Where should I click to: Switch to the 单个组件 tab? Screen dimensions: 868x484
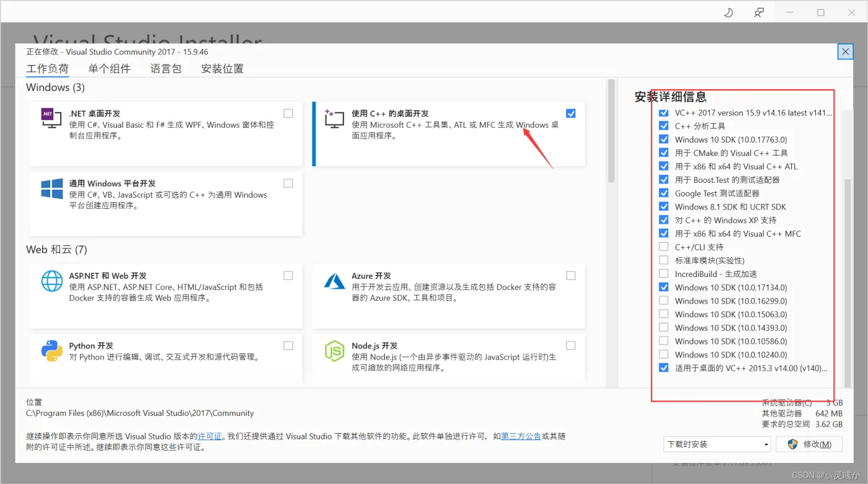pos(109,69)
